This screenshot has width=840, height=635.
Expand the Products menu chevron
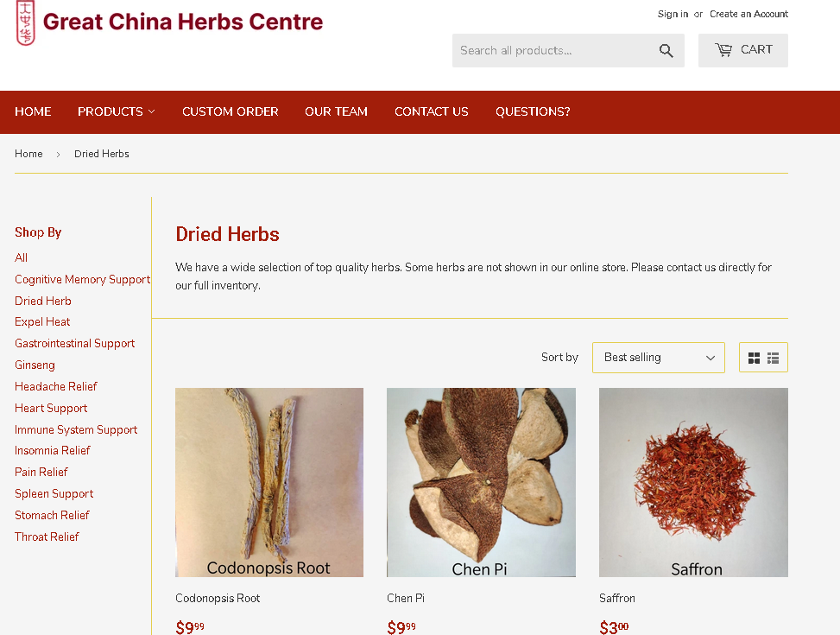[x=152, y=111]
